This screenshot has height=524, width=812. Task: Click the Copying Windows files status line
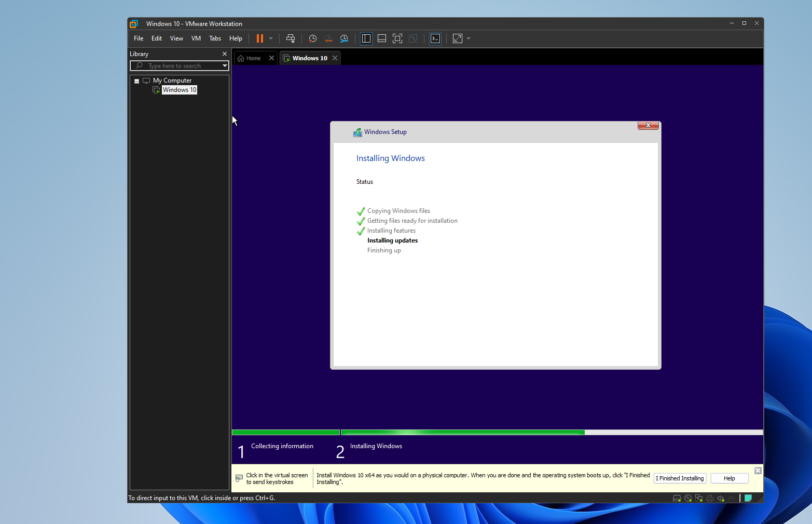[x=398, y=211]
